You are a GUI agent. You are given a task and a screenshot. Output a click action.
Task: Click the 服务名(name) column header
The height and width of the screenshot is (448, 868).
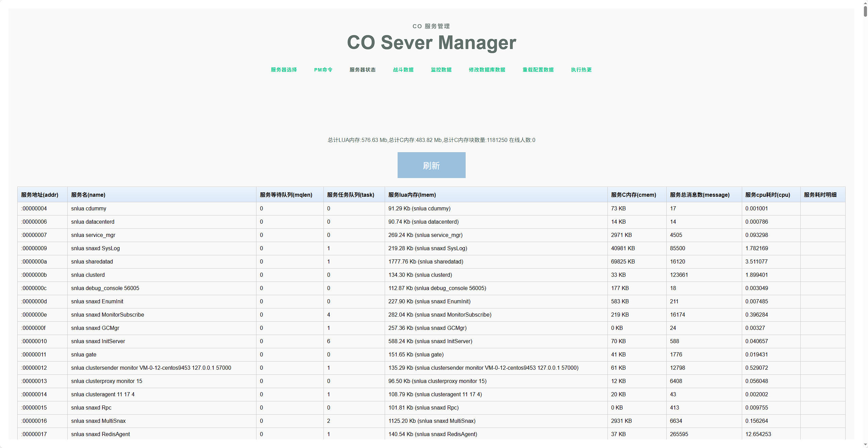coord(162,195)
